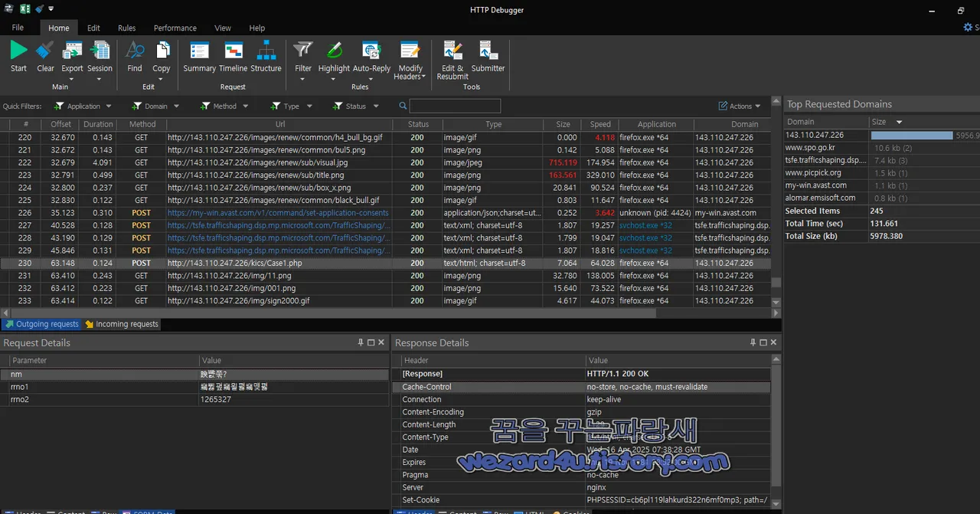Viewport: 980px width, 514px height.
Task: Open the my-win.avast.com set-application-consents request link
Action: tap(278, 212)
